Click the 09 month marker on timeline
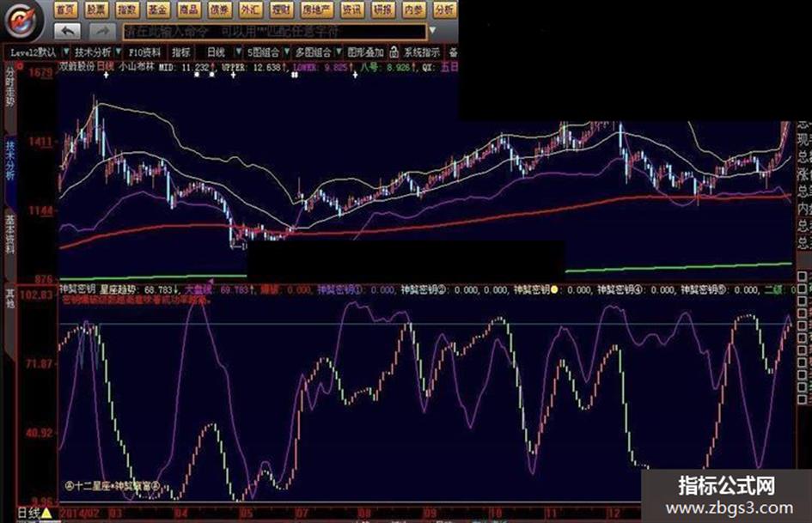The height and width of the screenshot is (523, 812). tap(430, 514)
